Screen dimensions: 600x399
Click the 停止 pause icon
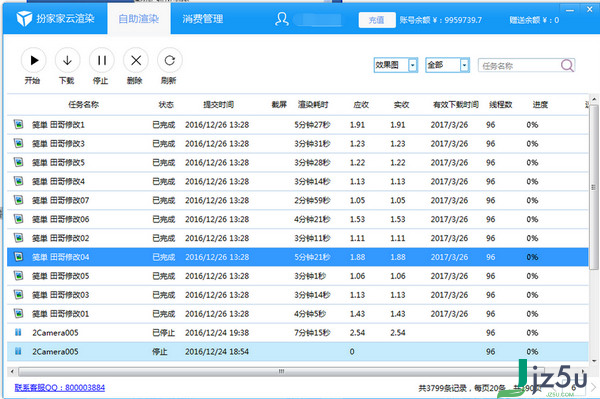pyautogui.click(x=101, y=60)
